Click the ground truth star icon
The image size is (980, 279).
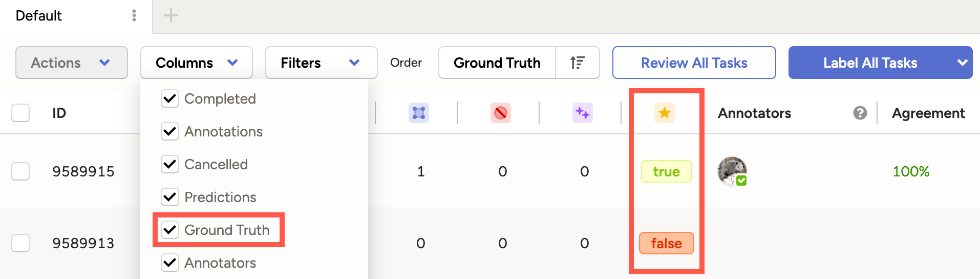coord(664,113)
